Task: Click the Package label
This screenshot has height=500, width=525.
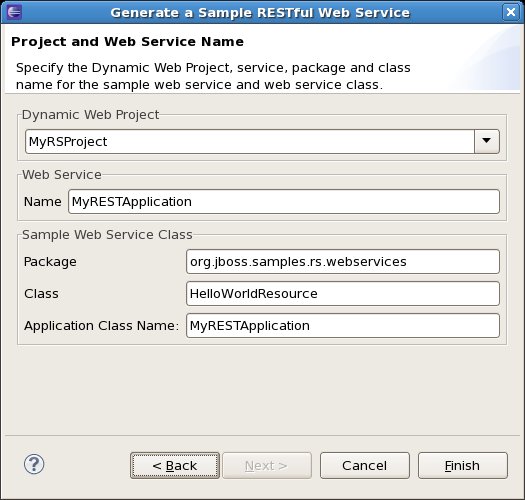Action: (50, 262)
